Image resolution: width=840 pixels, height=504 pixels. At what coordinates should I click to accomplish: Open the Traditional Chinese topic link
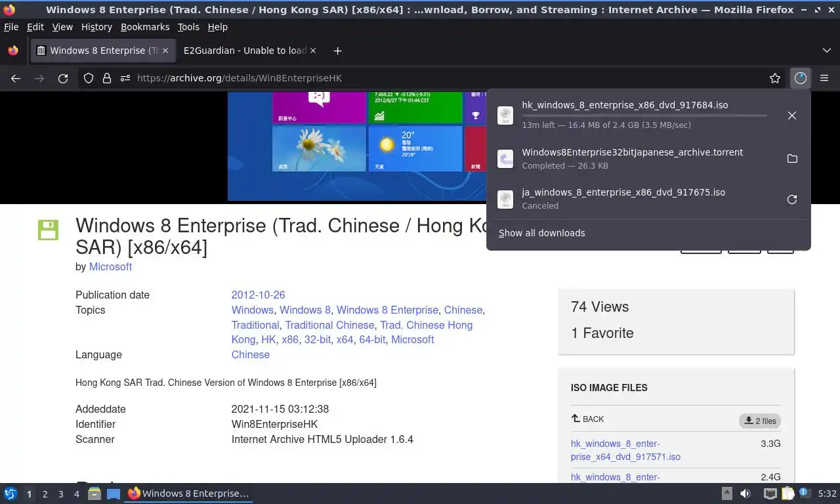tap(329, 325)
